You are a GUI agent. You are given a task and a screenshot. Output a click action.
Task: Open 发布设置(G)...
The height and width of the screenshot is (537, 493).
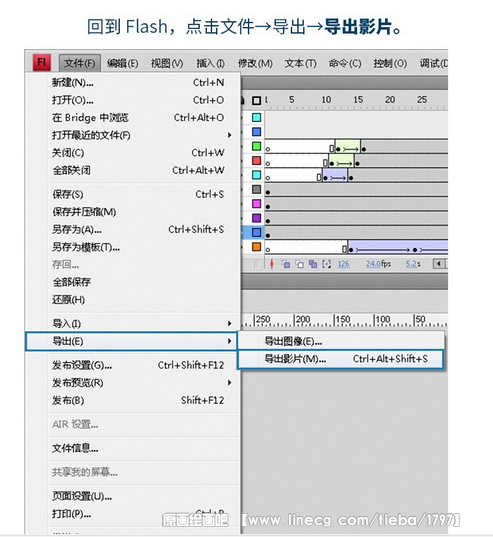click(x=132, y=365)
